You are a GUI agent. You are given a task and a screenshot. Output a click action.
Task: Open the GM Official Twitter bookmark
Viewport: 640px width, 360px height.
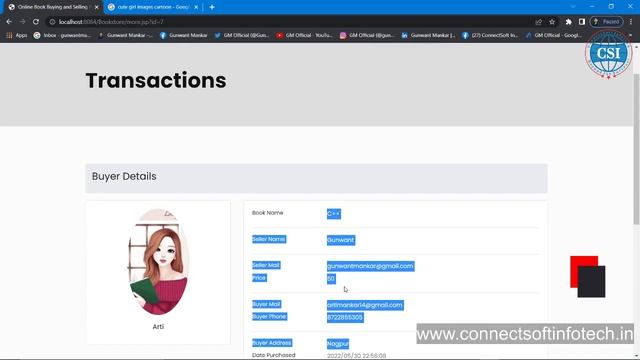pos(241,36)
